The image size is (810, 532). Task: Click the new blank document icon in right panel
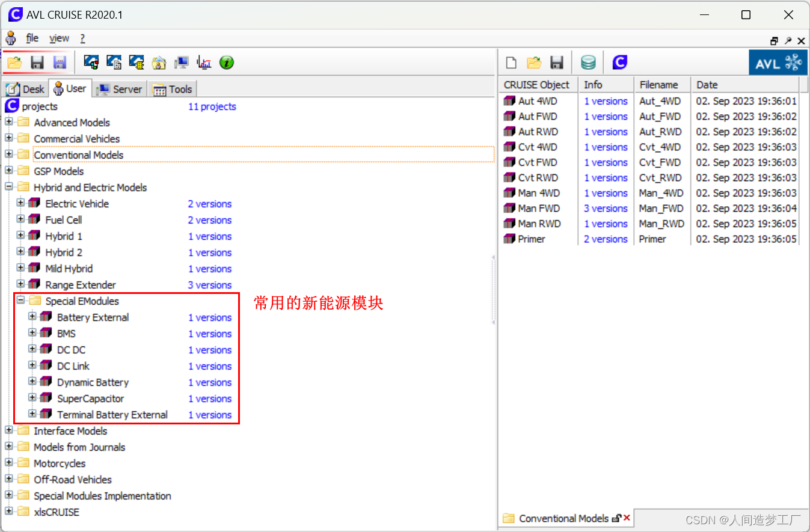point(511,62)
